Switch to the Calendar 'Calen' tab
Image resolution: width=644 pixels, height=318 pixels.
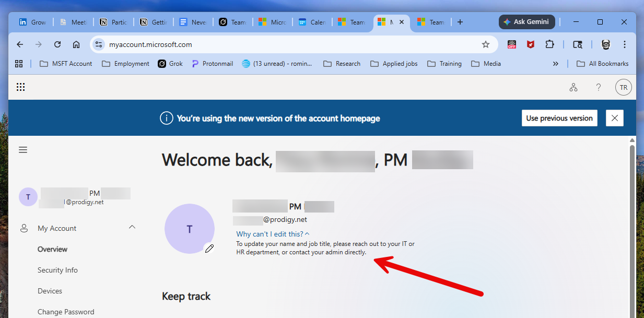tap(312, 22)
